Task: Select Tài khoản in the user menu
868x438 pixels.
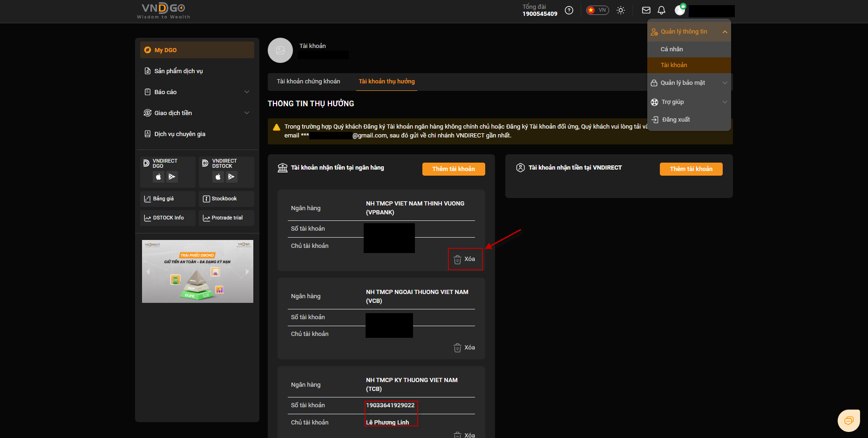Action: pos(689,65)
